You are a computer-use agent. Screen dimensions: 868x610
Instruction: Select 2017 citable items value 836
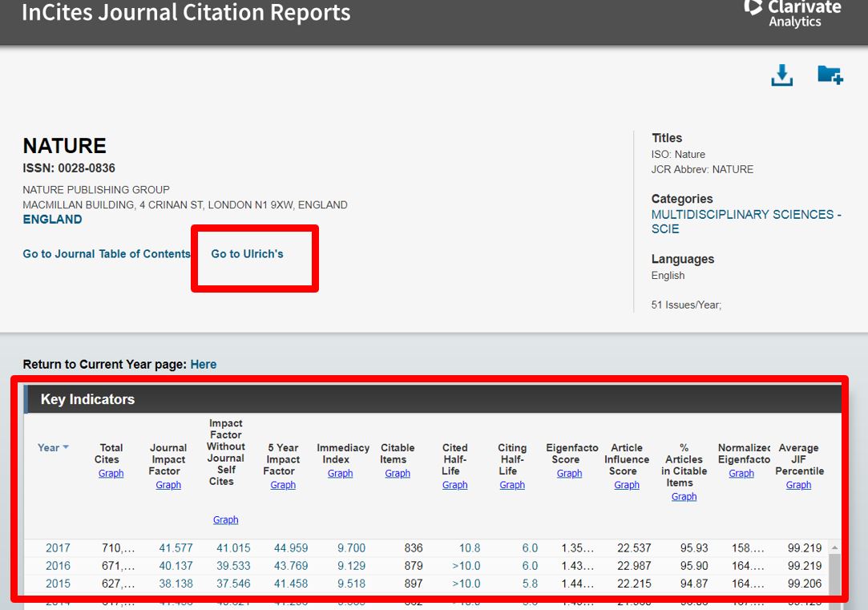click(x=413, y=548)
